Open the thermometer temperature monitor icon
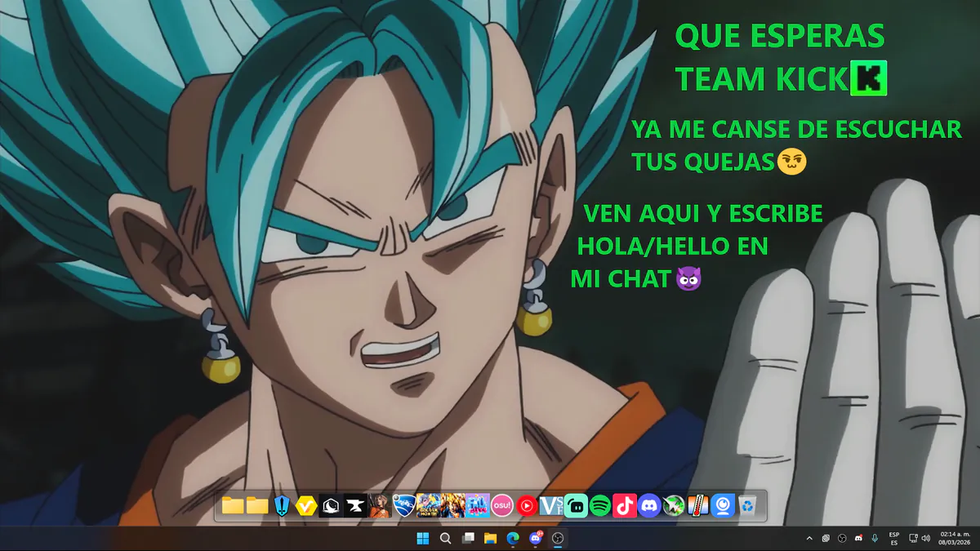This screenshot has height=551, width=980. (x=698, y=506)
